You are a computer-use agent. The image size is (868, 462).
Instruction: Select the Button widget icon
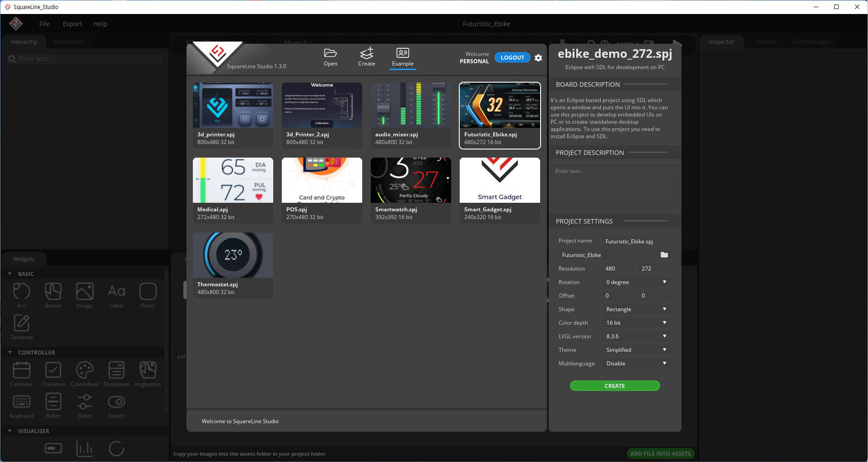53,292
